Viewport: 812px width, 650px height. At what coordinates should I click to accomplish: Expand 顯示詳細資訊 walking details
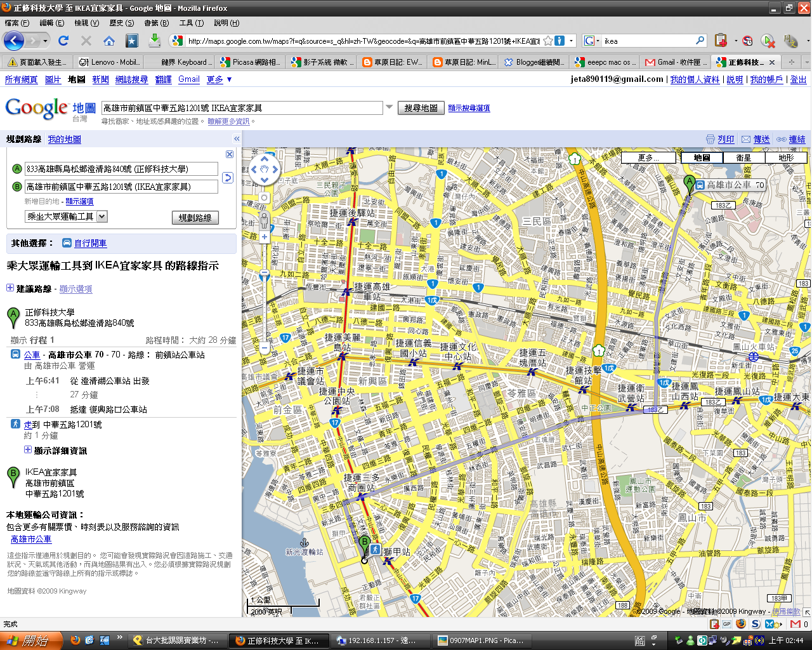point(28,450)
